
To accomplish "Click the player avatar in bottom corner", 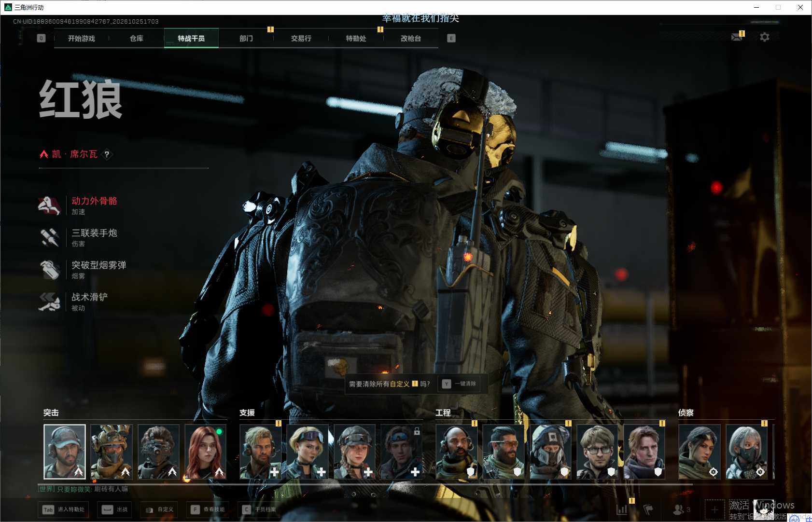I will [763, 509].
